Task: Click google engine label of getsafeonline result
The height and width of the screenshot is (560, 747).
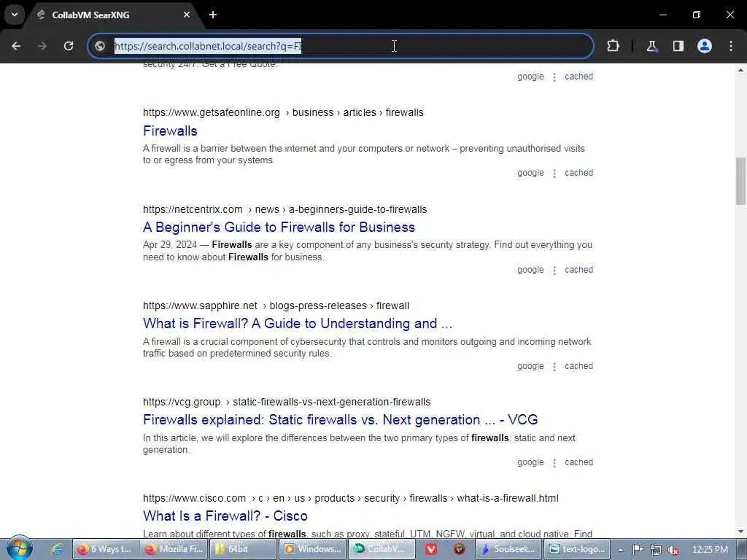Action: click(530, 173)
